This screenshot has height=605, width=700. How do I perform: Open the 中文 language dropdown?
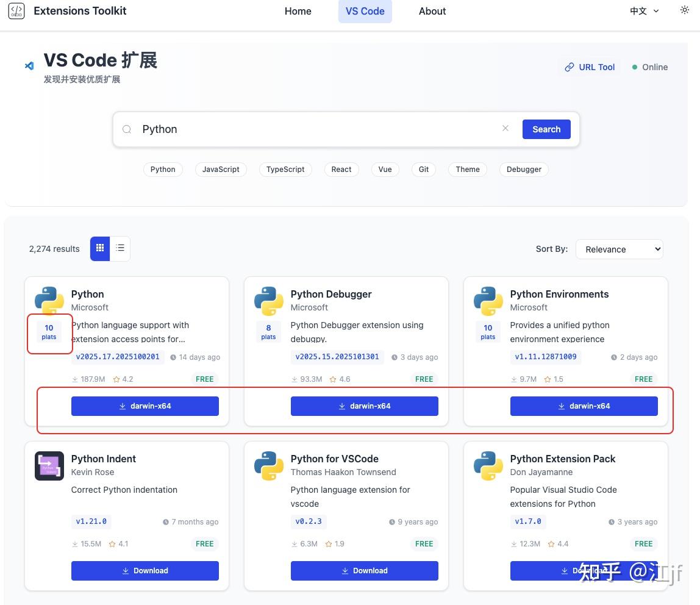click(644, 11)
